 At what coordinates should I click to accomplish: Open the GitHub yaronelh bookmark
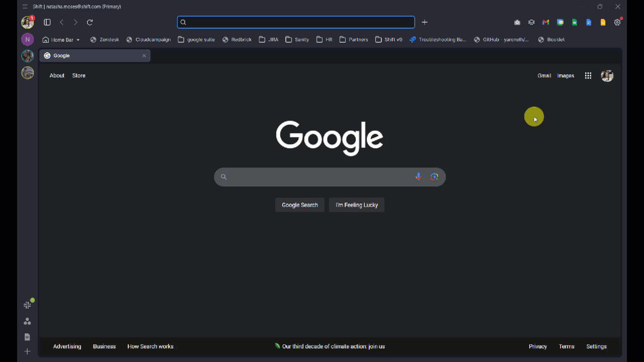(502, 40)
